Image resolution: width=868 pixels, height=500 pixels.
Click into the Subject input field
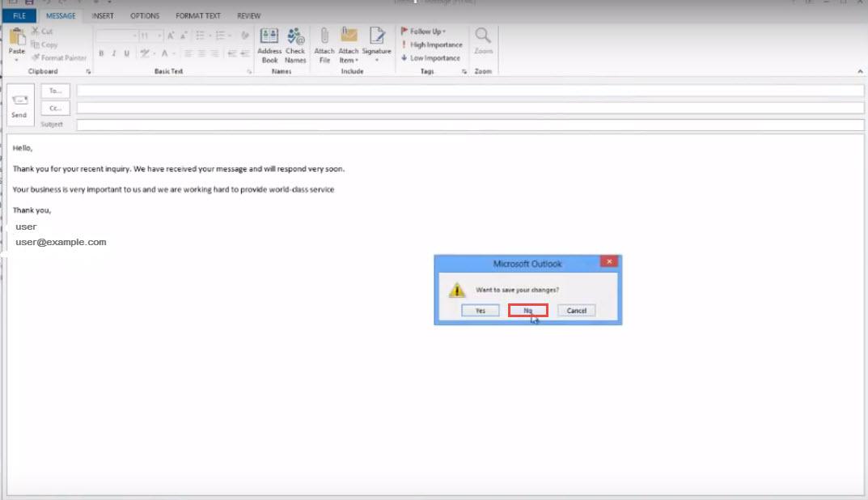[x=469, y=125]
